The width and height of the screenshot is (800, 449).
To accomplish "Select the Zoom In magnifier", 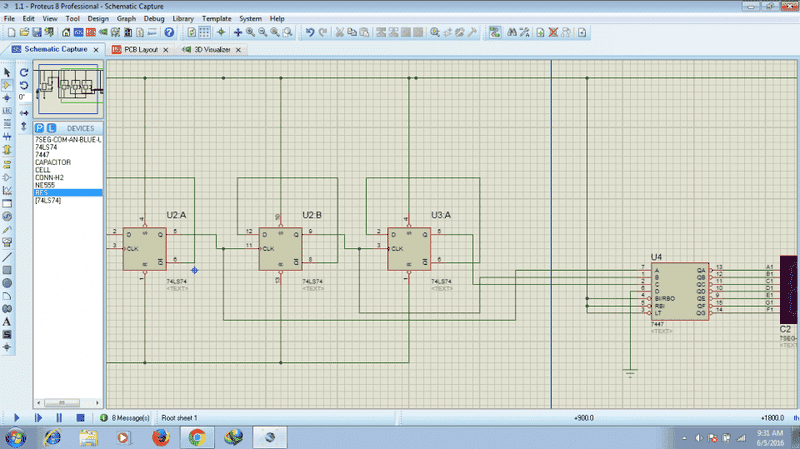I will tap(249, 32).
